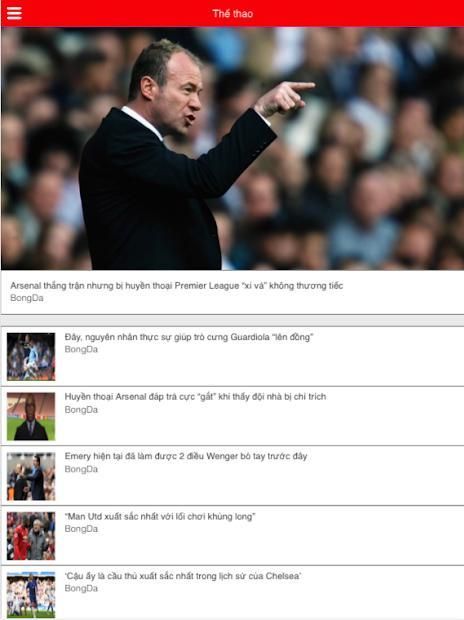Read the Chelsea cầu thủ xuất sắc headline

click(x=183, y=576)
